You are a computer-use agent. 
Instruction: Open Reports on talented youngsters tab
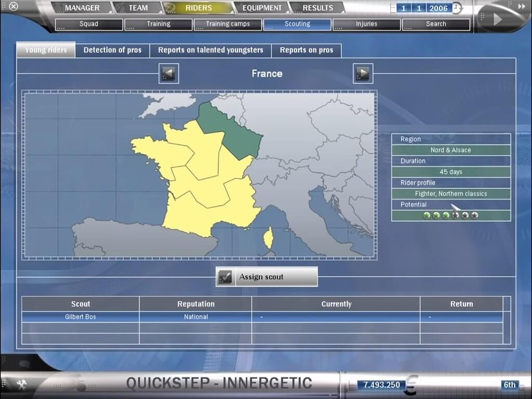(211, 50)
